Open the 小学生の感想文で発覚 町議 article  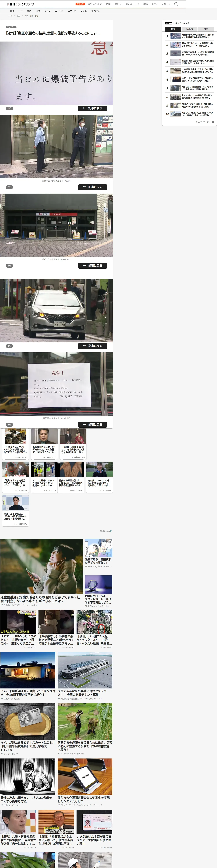click(x=56, y=629)
